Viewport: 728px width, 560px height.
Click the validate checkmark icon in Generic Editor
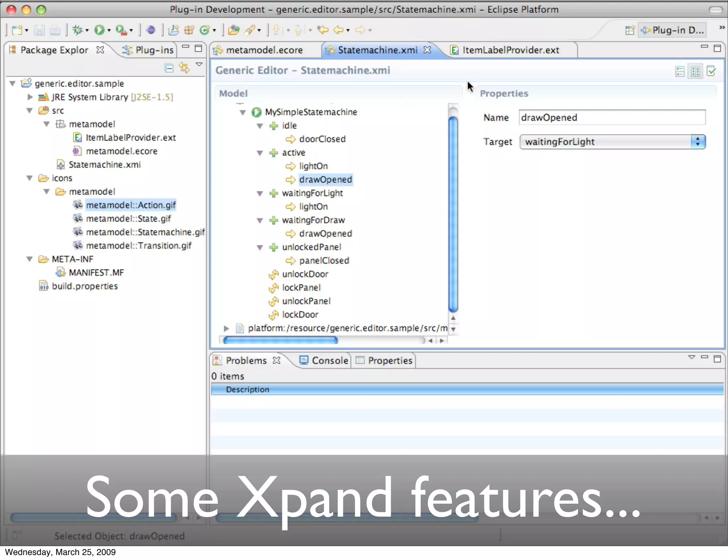click(711, 71)
